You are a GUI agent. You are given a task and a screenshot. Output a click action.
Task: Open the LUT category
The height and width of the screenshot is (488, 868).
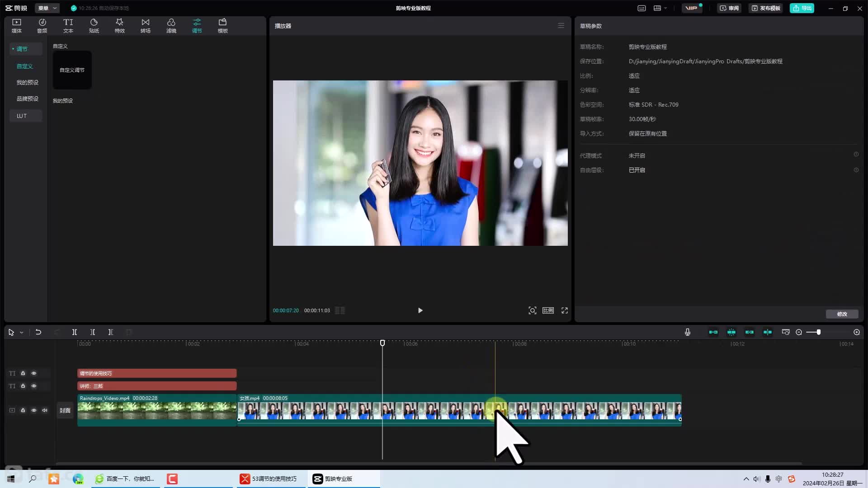click(26, 116)
